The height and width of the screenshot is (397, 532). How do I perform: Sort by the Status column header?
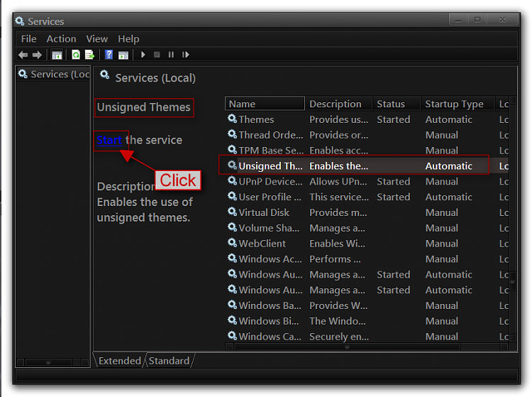tap(397, 104)
